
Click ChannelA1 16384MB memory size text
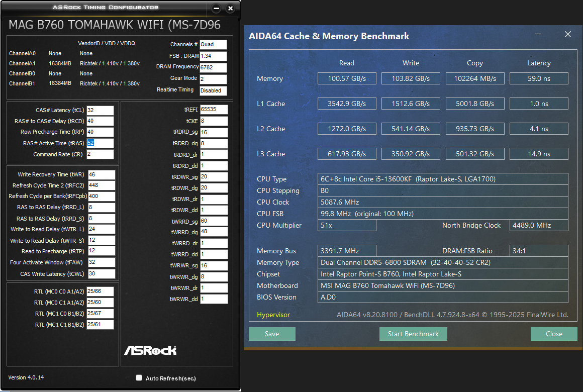pos(60,64)
